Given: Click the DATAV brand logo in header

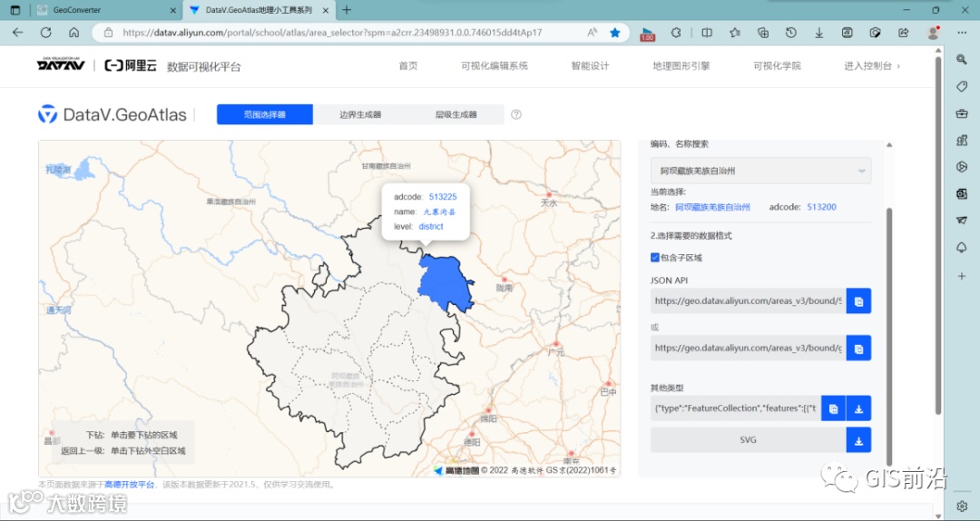Looking at the screenshot, I should click(x=61, y=64).
